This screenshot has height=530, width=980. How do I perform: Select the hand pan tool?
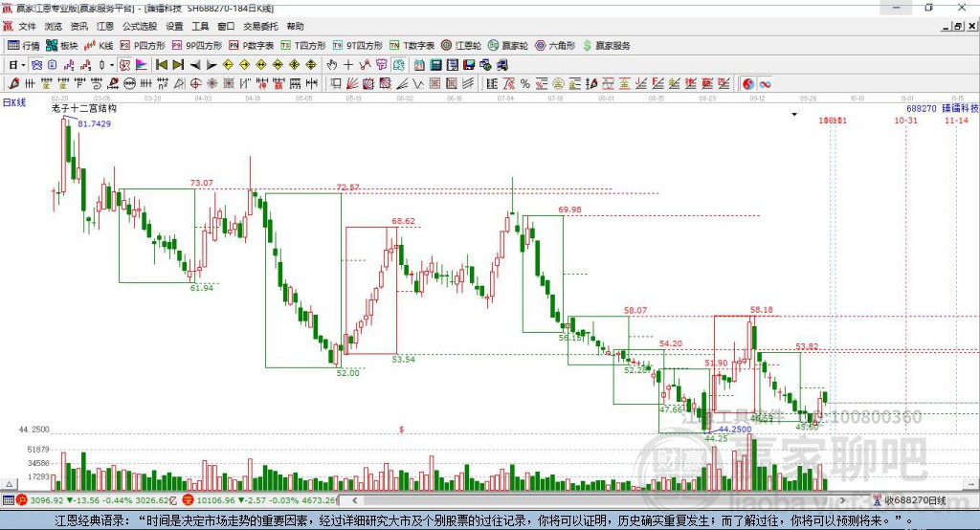coord(332,65)
